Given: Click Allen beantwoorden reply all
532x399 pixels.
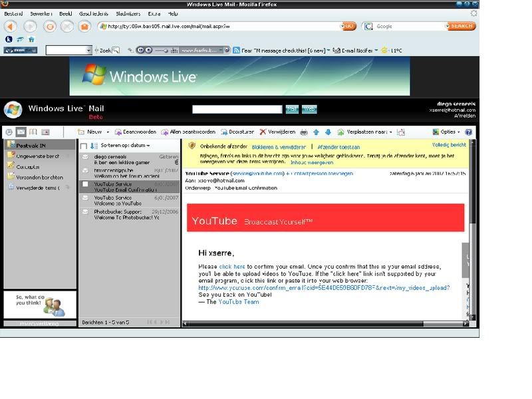Looking at the screenshot, I should [x=188, y=132].
